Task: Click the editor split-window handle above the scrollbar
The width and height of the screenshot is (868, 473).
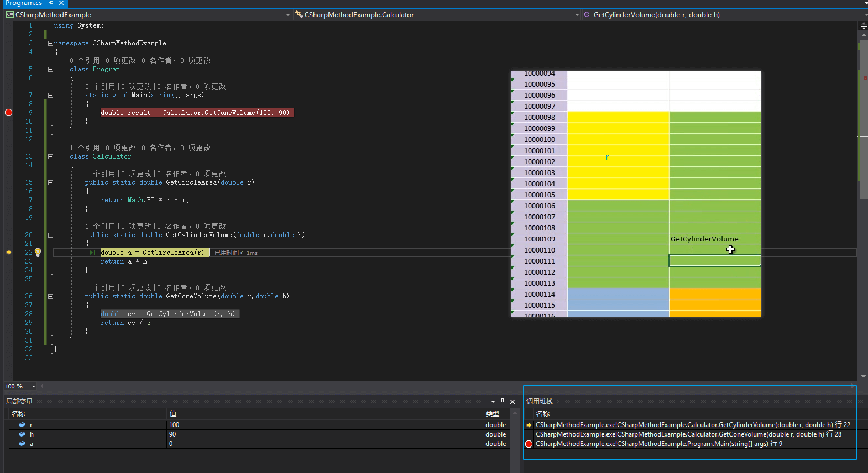Action: [x=863, y=25]
